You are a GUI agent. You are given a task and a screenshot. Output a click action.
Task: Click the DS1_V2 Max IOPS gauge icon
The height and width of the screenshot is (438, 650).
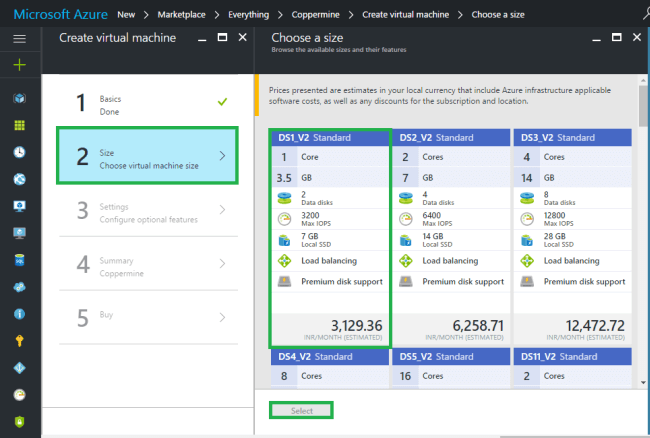pyautogui.click(x=284, y=219)
